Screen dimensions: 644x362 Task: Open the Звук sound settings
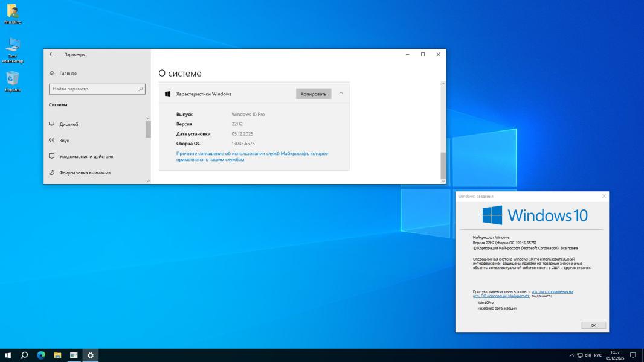tap(64, 141)
